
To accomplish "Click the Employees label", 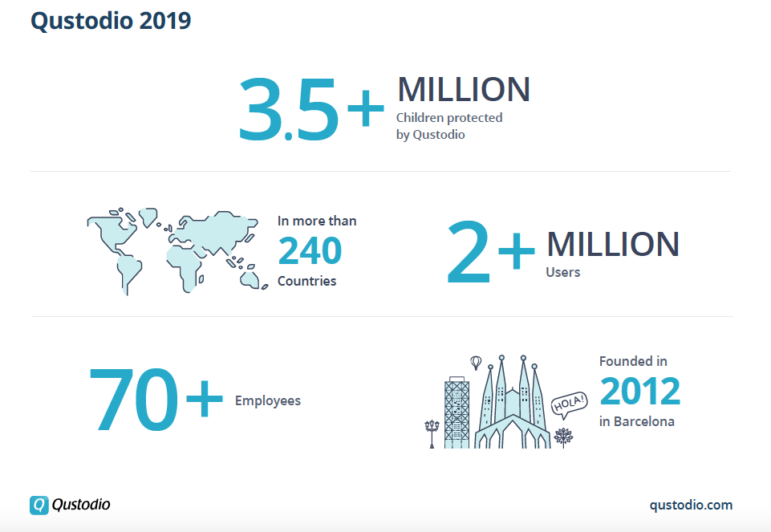I will point(267,400).
